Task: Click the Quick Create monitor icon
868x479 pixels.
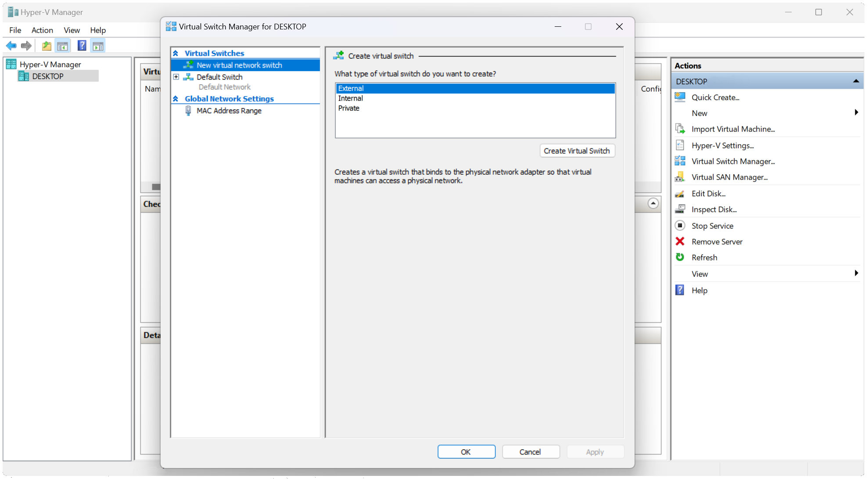Action: pos(680,97)
